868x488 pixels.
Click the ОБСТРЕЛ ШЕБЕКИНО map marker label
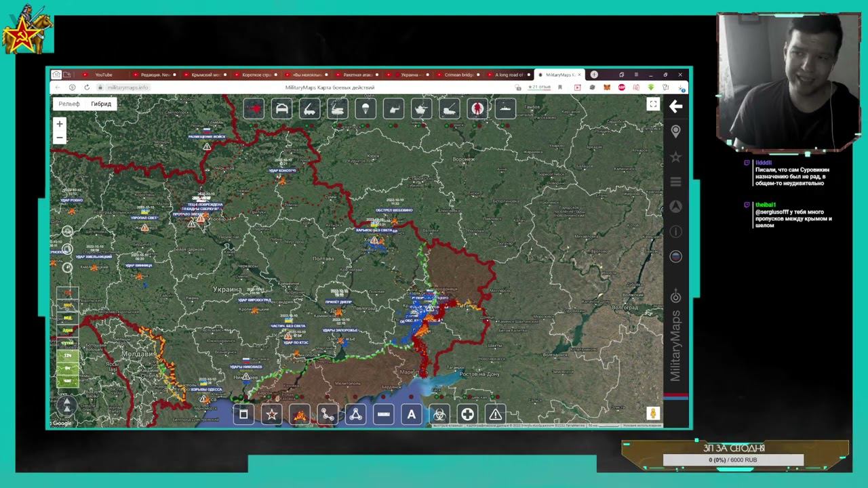pyautogui.click(x=394, y=210)
